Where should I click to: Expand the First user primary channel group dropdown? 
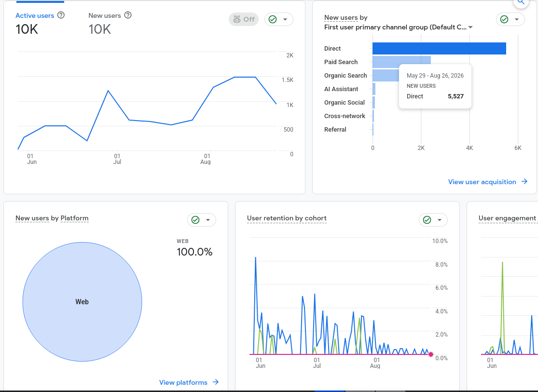point(470,27)
